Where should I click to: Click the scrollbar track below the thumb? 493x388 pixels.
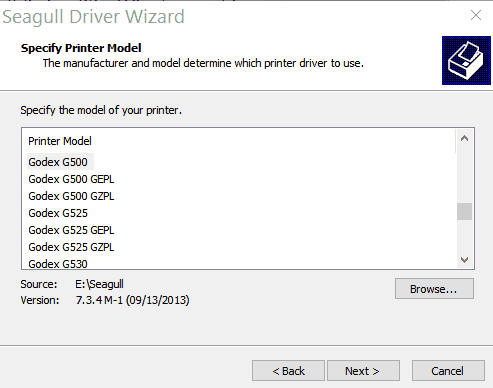click(464, 236)
